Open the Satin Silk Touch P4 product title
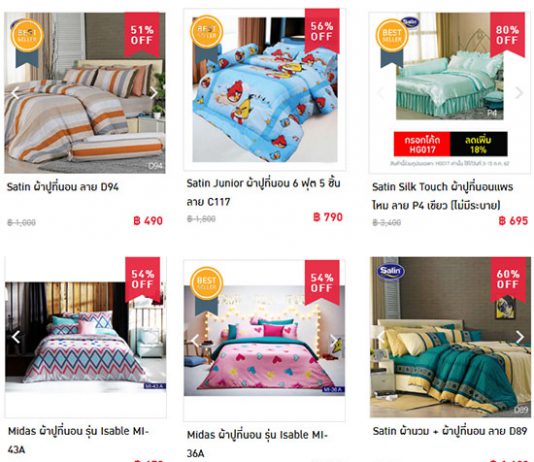The height and width of the screenshot is (462, 534). click(x=443, y=196)
